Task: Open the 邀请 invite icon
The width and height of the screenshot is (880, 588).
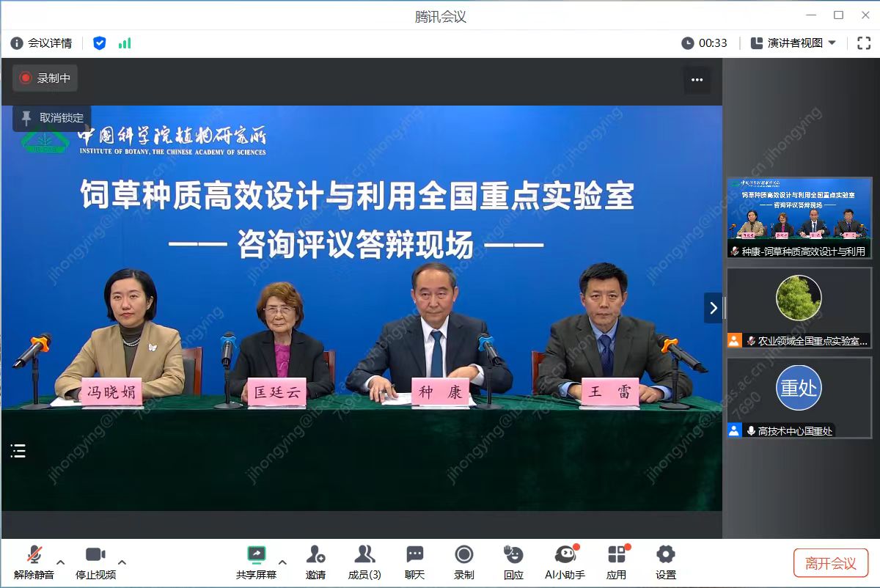Action: [x=315, y=562]
